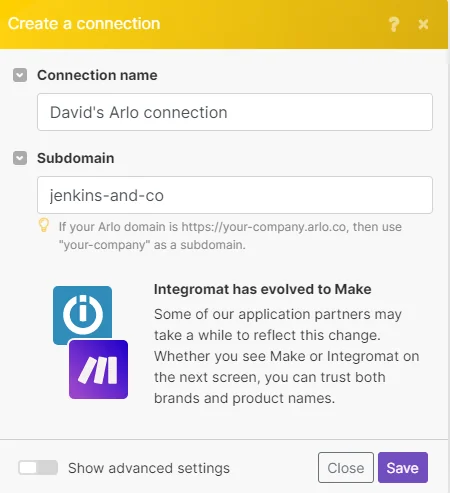
Task: Click the Arlo domain hint text
Action: tap(230, 236)
